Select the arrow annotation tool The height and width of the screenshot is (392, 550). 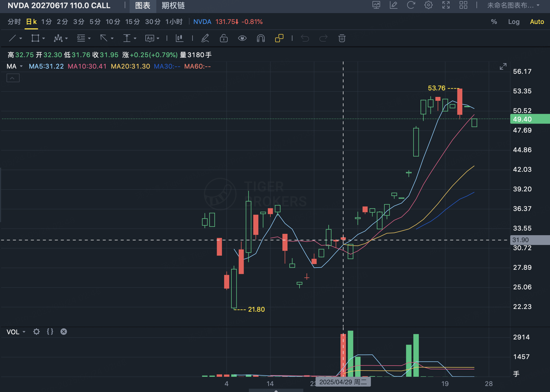104,38
